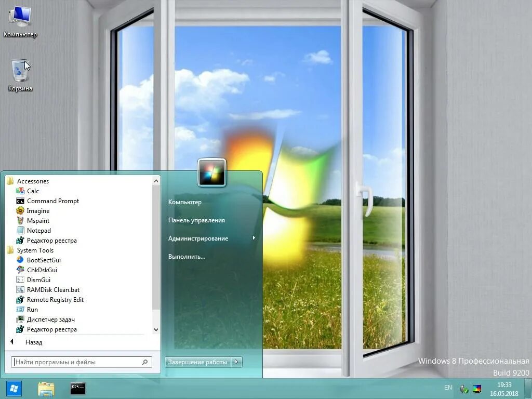
Task: Open Remote Registry Edit
Action: [x=55, y=299]
